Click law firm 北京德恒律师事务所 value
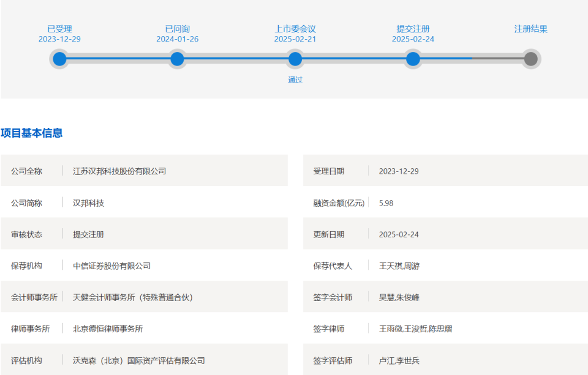 (x=108, y=329)
